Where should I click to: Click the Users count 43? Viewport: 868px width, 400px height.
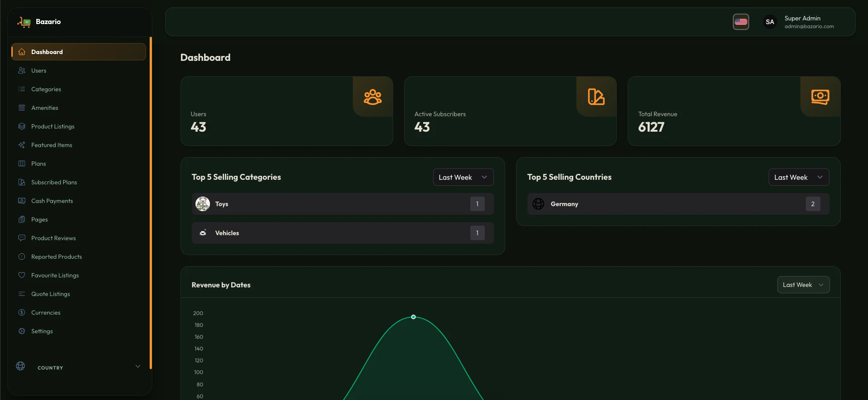coord(198,127)
